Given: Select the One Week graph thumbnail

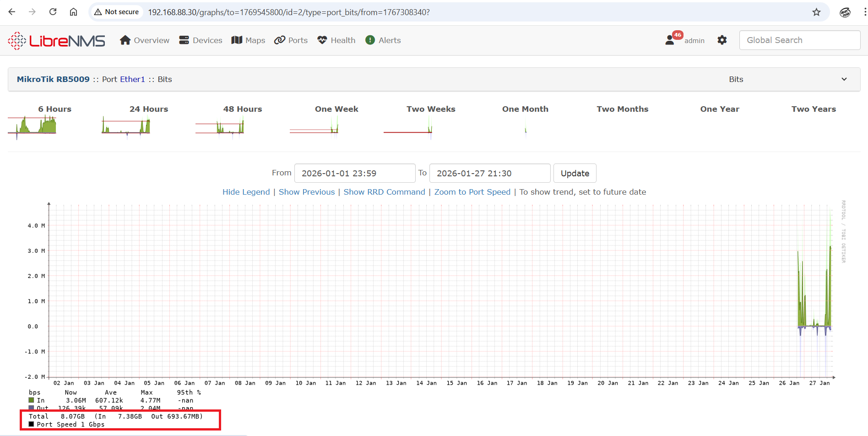Looking at the screenshot, I should [x=314, y=127].
